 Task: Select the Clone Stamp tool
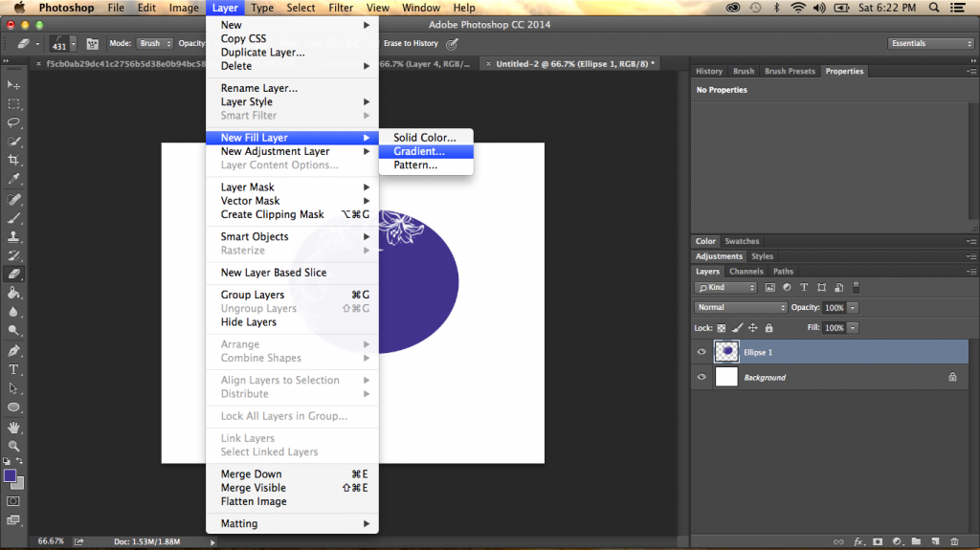[13, 237]
